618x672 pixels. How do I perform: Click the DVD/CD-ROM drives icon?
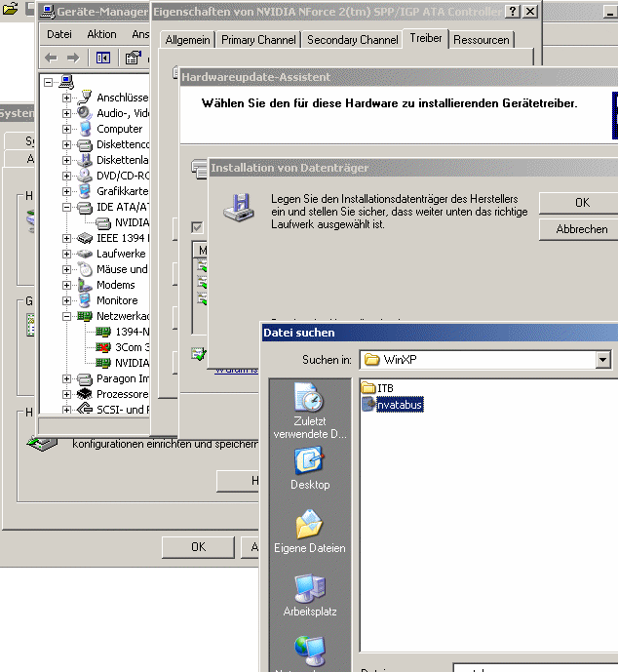[x=85, y=176]
